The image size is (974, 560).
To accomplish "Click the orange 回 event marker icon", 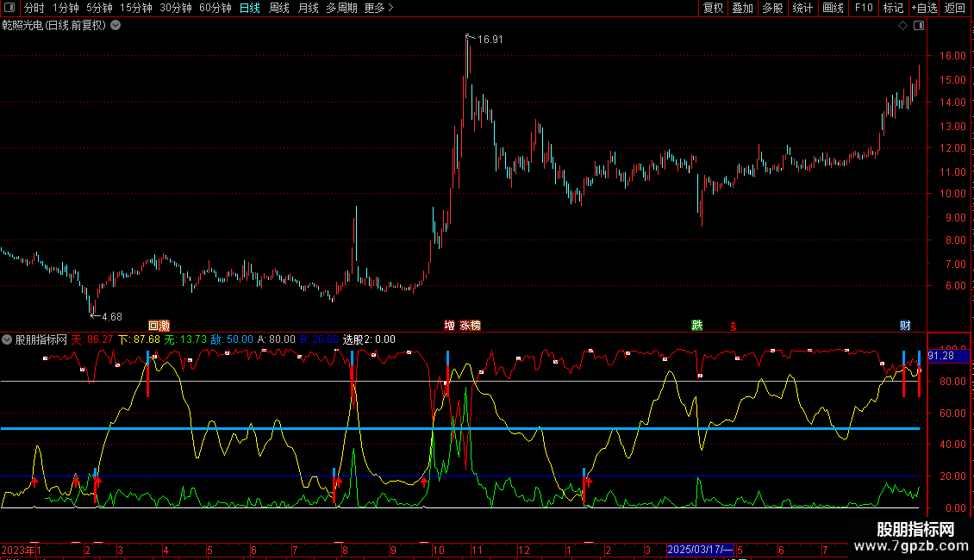I will (x=154, y=326).
